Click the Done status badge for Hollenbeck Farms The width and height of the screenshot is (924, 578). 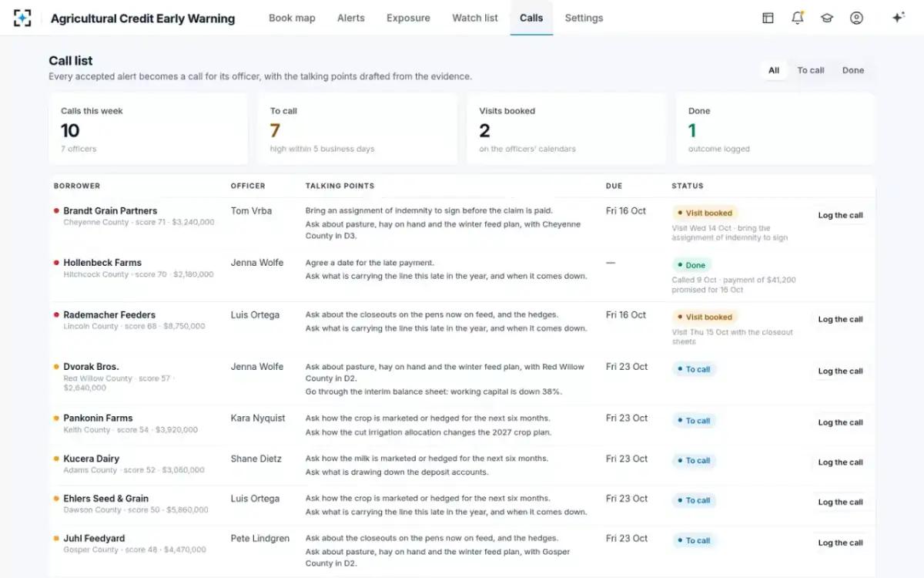[x=691, y=265]
